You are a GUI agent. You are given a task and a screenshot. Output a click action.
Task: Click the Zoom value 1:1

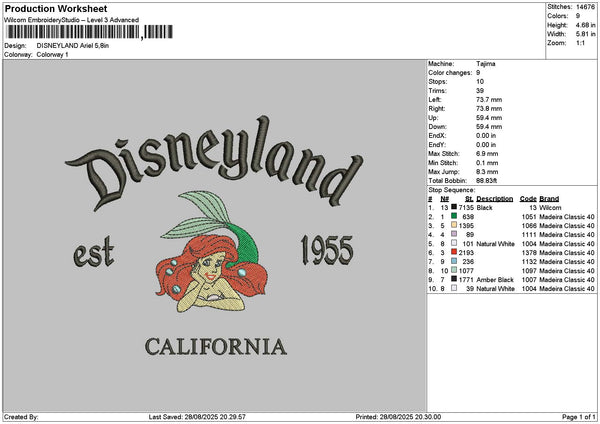coord(580,43)
